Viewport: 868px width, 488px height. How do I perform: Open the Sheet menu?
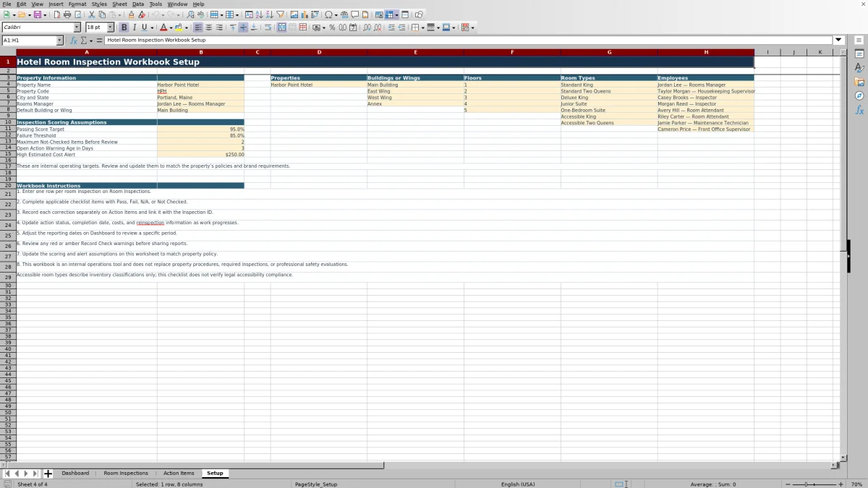coord(119,4)
